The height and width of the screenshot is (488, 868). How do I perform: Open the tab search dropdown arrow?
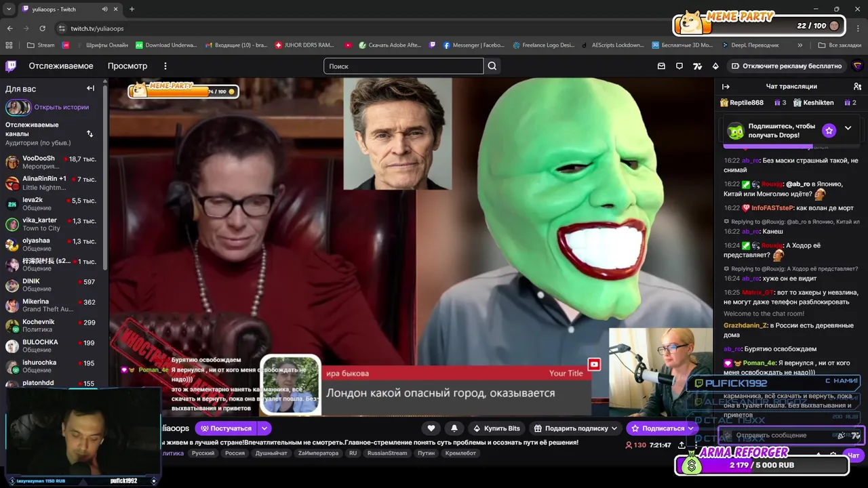coord(9,9)
